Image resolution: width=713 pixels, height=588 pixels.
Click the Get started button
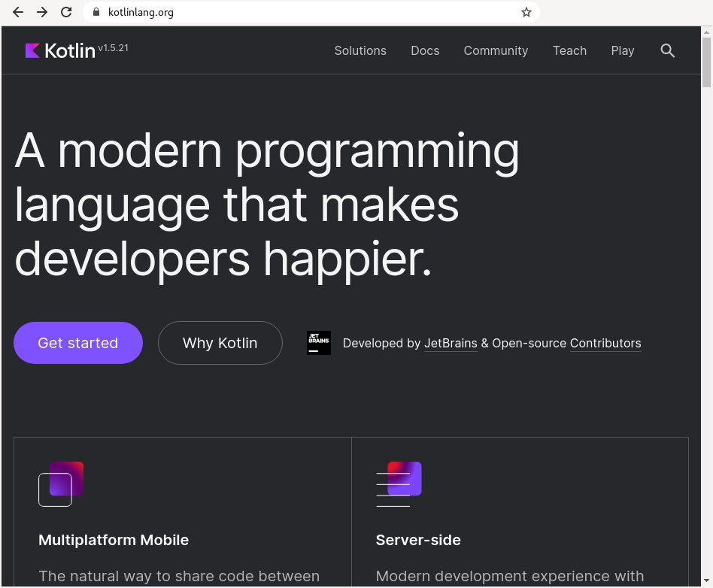(x=78, y=343)
